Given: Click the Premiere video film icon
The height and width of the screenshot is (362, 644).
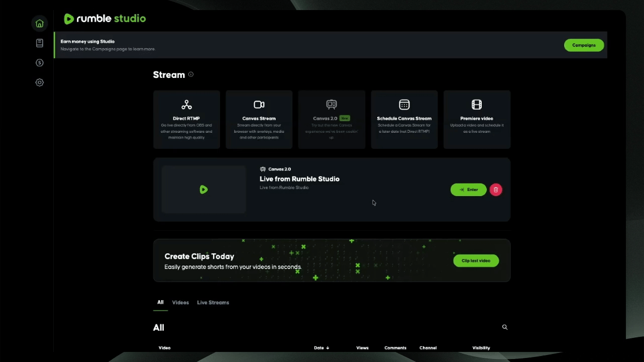Looking at the screenshot, I should coord(477,105).
